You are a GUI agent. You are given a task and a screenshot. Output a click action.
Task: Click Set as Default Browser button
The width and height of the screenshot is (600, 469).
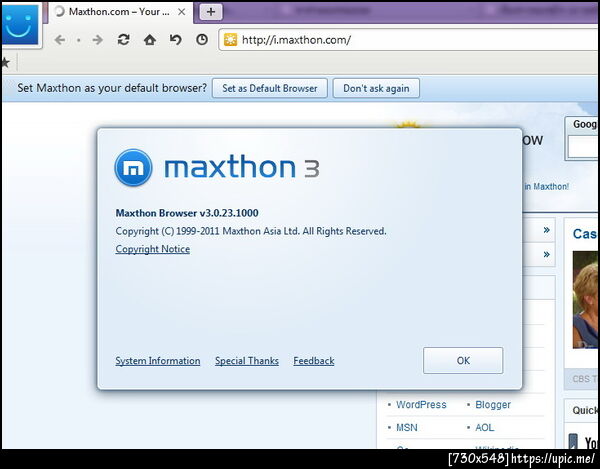click(270, 88)
